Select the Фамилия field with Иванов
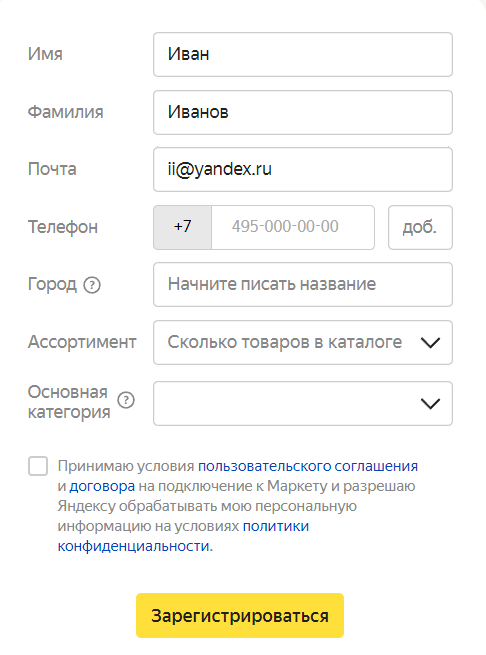Screen dimensions: 486x655 click(x=303, y=112)
